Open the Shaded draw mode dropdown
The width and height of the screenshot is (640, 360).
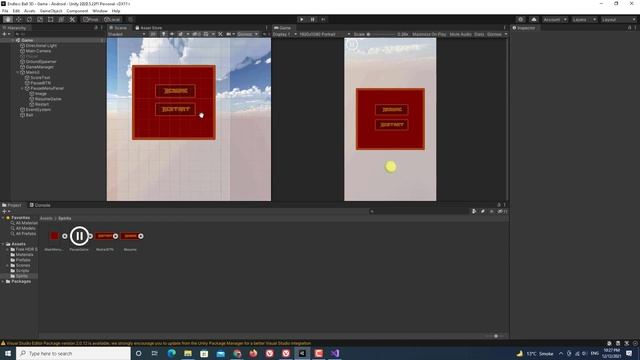coord(127,34)
